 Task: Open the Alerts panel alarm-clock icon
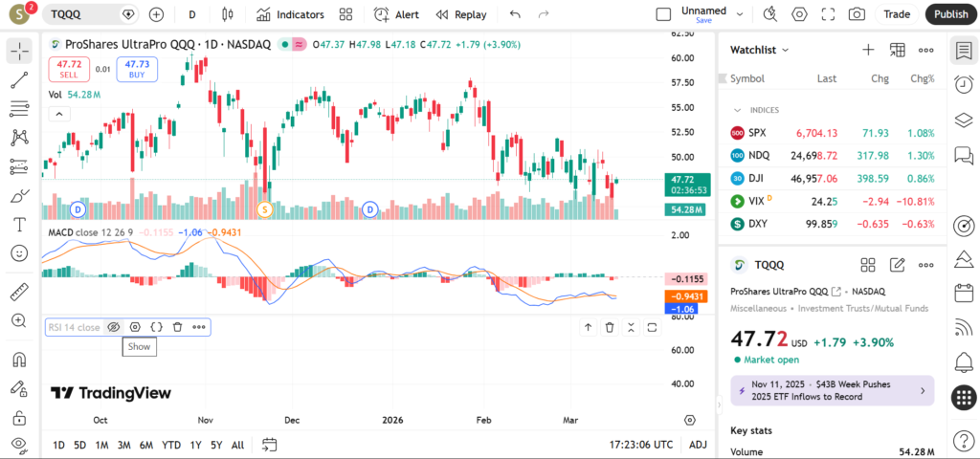[x=964, y=85]
